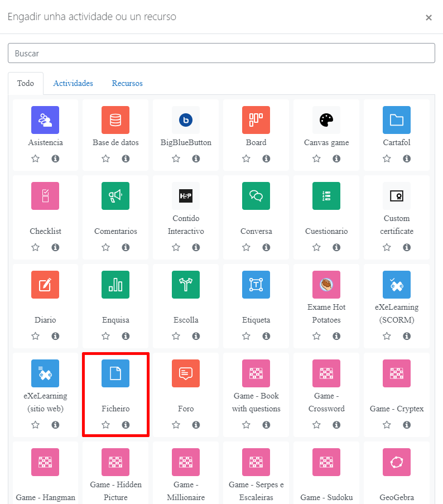Viewport: 443px width, 504px height.
Task: Select the Base de datos icon
Action: pyautogui.click(x=115, y=120)
